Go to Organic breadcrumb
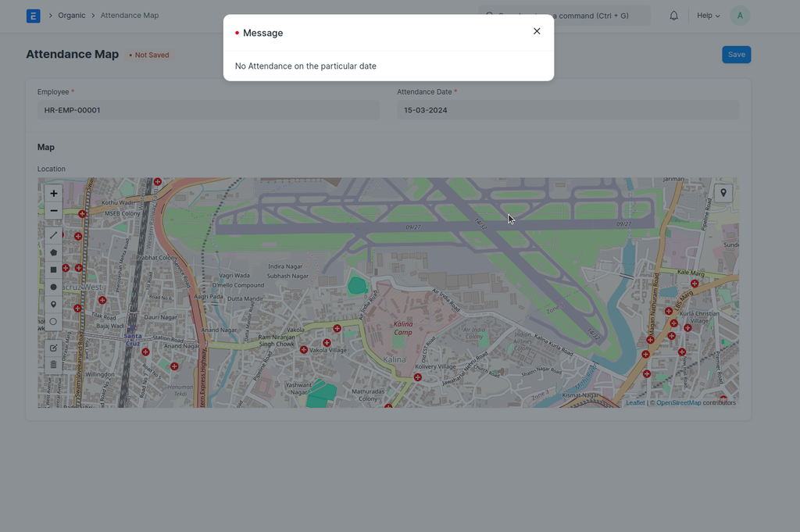This screenshot has height=532, width=800. 72,16
